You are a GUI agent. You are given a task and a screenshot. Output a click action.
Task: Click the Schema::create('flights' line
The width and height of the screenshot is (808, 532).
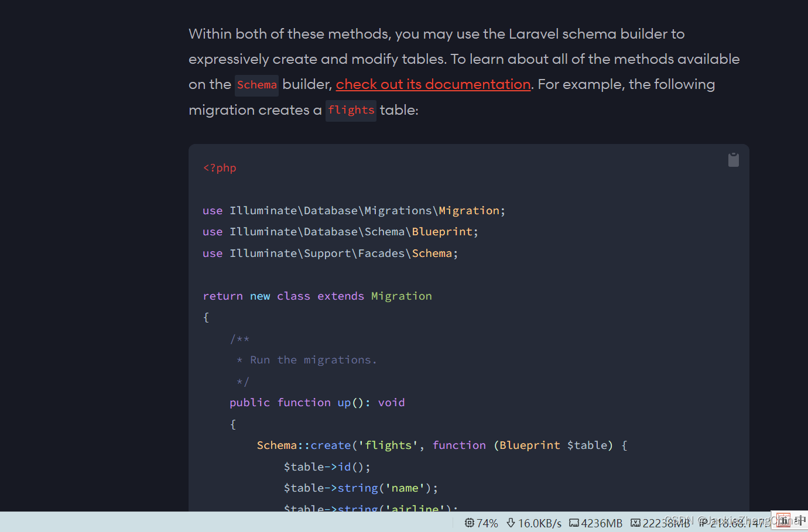(x=442, y=445)
